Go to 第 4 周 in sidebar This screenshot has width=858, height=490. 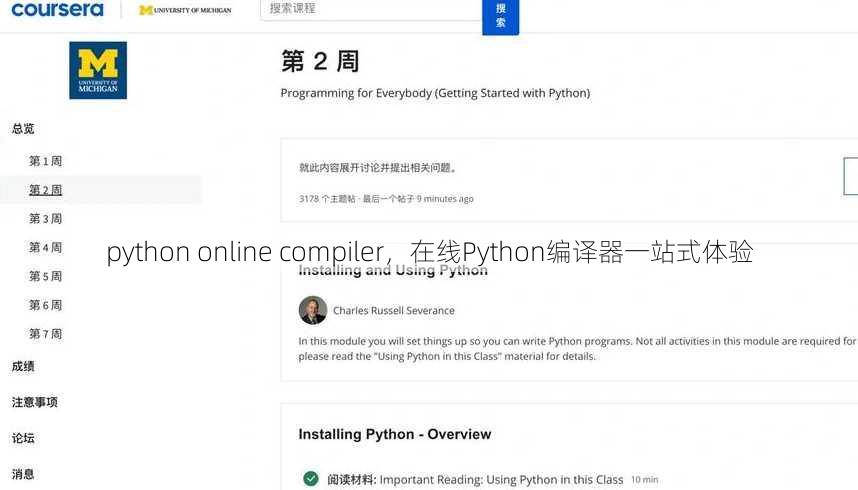45,247
